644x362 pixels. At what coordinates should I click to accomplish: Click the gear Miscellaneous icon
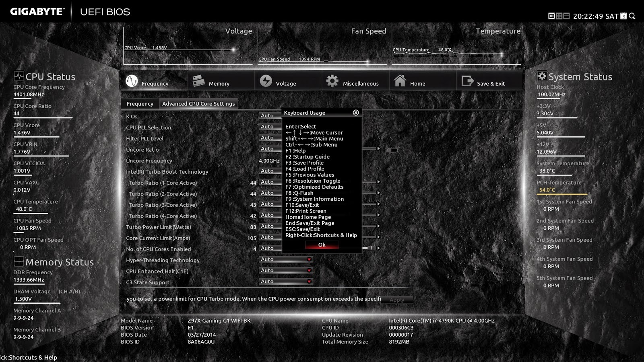332,81
